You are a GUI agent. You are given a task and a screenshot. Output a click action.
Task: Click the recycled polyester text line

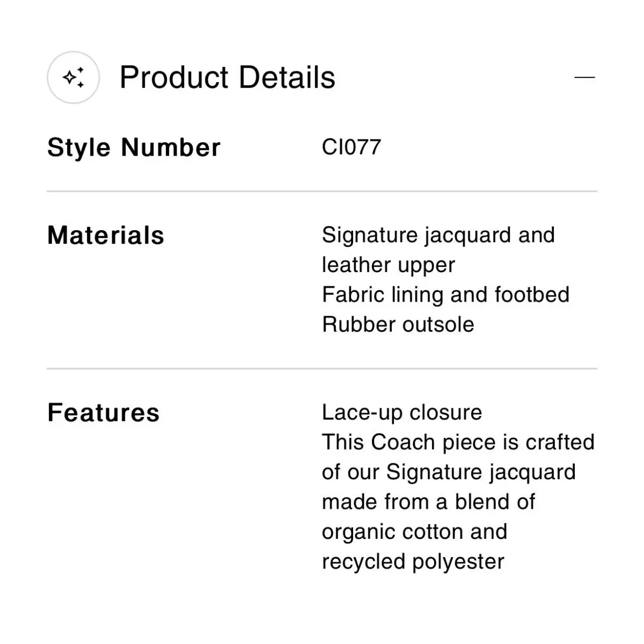413,562
